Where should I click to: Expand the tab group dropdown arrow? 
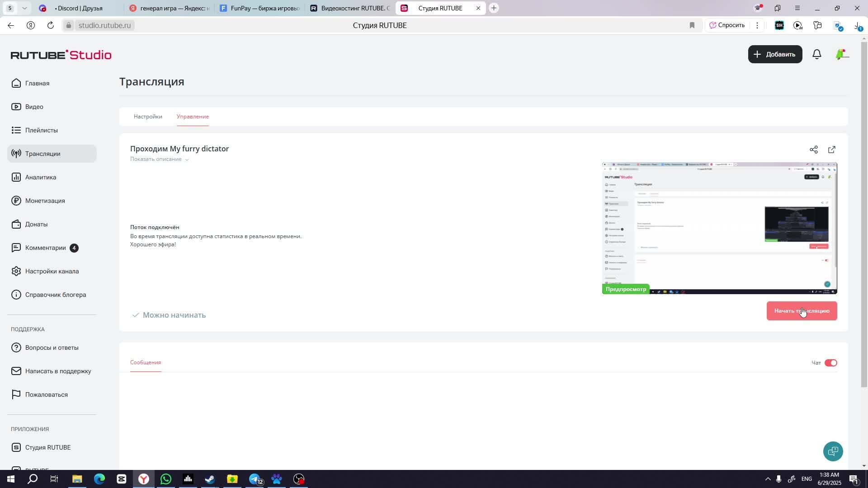(24, 8)
